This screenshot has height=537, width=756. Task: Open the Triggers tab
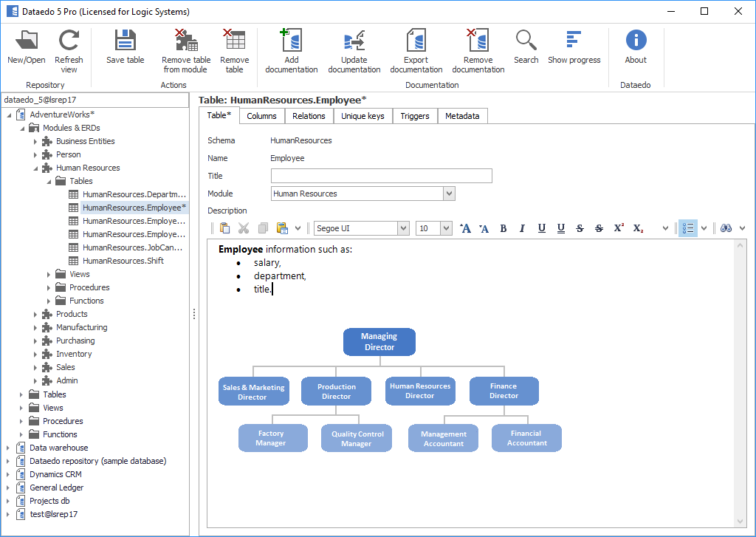pos(415,116)
